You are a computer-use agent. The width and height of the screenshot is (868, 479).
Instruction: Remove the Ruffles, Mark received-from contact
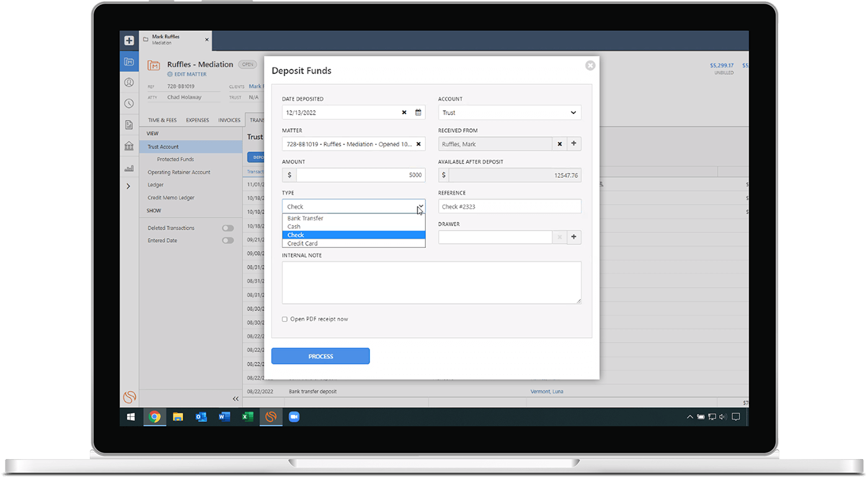559,144
